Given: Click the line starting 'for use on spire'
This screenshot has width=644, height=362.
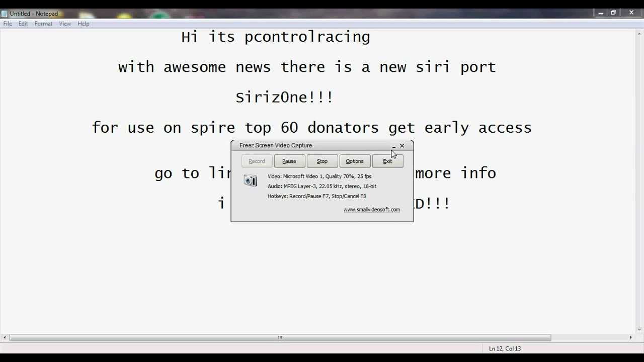Looking at the screenshot, I should 312,128.
